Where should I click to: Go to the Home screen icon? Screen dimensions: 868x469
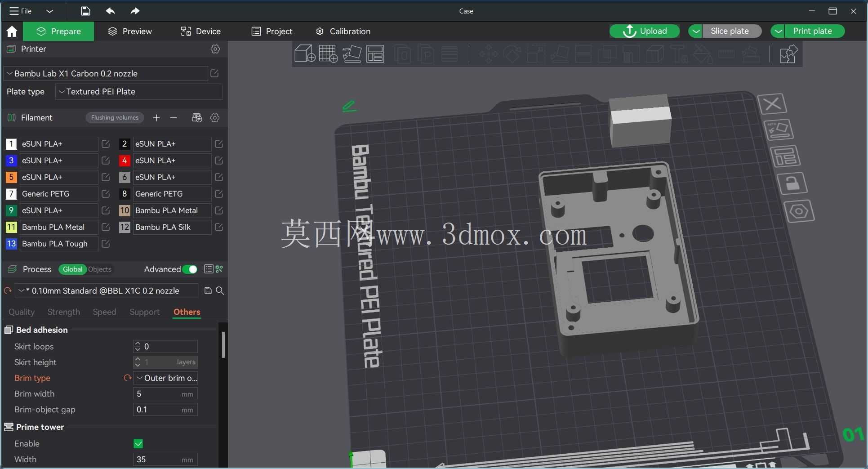pyautogui.click(x=12, y=31)
